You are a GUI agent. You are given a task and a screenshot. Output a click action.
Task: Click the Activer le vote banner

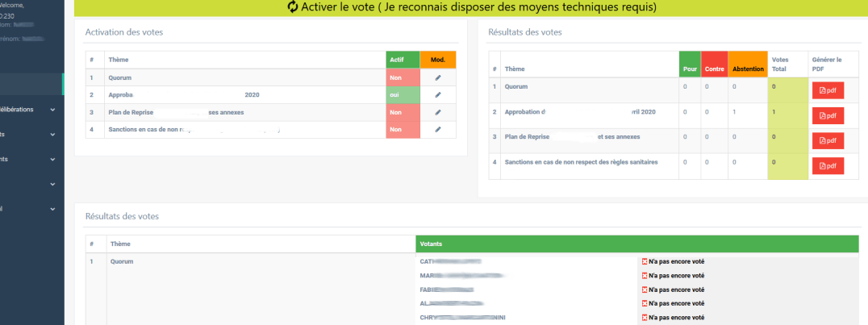pos(471,8)
